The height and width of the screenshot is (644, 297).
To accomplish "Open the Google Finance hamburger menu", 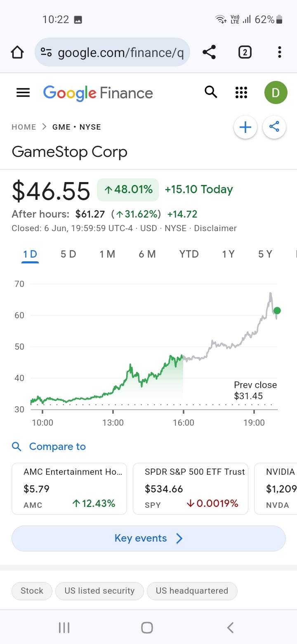I will coord(23,93).
